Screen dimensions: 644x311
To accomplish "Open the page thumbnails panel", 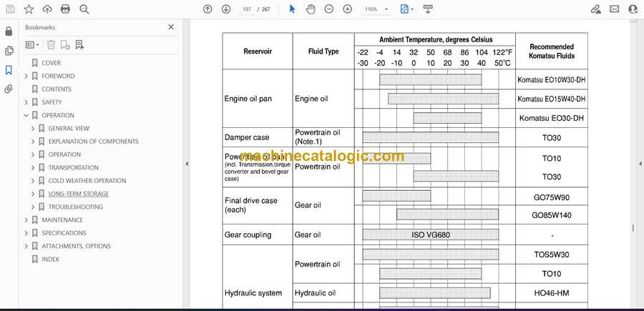I will pyautogui.click(x=9, y=51).
